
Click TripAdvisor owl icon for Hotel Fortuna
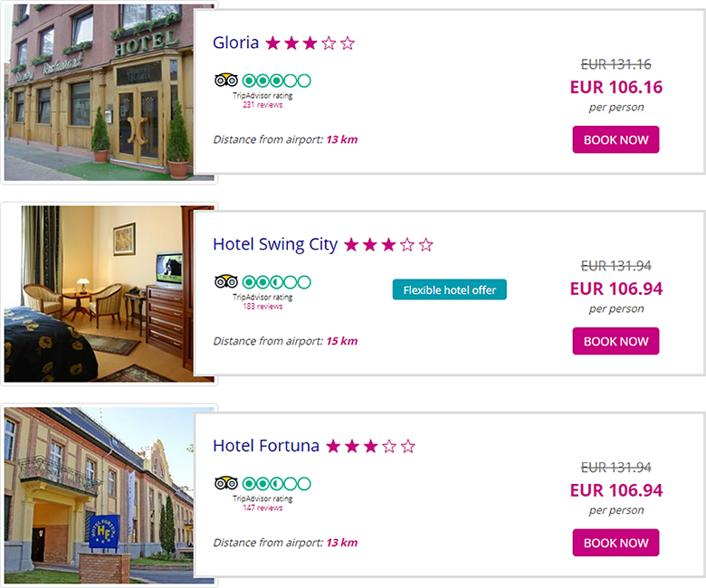(226, 484)
